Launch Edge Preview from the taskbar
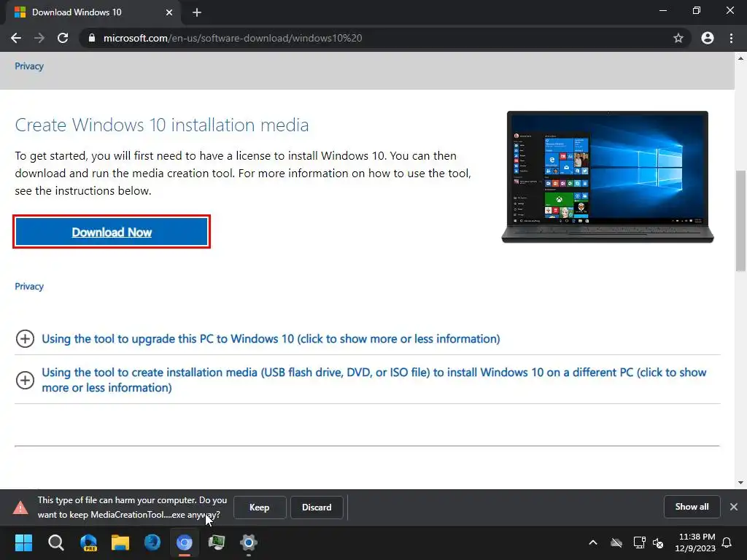747x560 pixels. (88, 542)
